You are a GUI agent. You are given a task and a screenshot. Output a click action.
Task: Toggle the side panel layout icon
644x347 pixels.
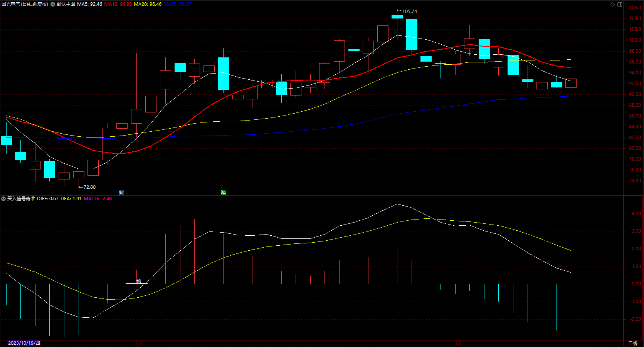pyautogui.click(x=620, y=4)
